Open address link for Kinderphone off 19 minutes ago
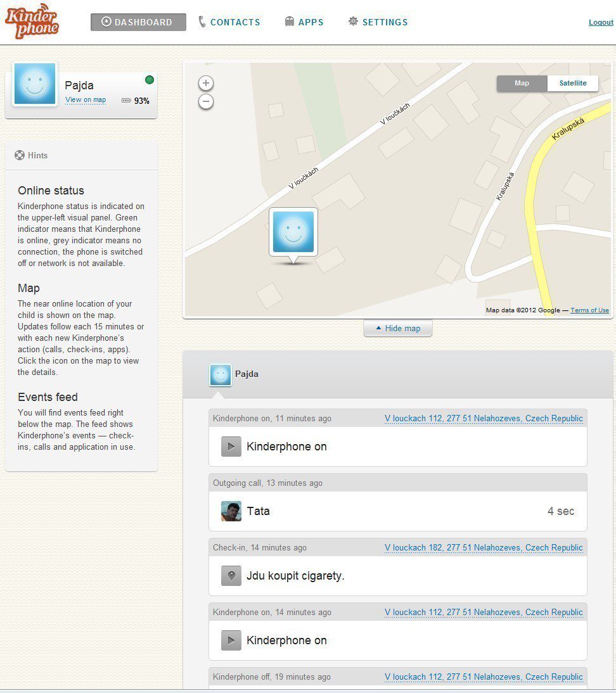616x693 pixels. click(x=484, y=677)
